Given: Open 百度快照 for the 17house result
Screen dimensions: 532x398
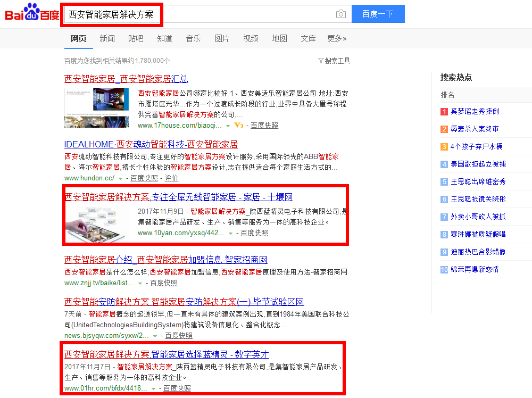Looking at the screenshot, I should point(264,126).
